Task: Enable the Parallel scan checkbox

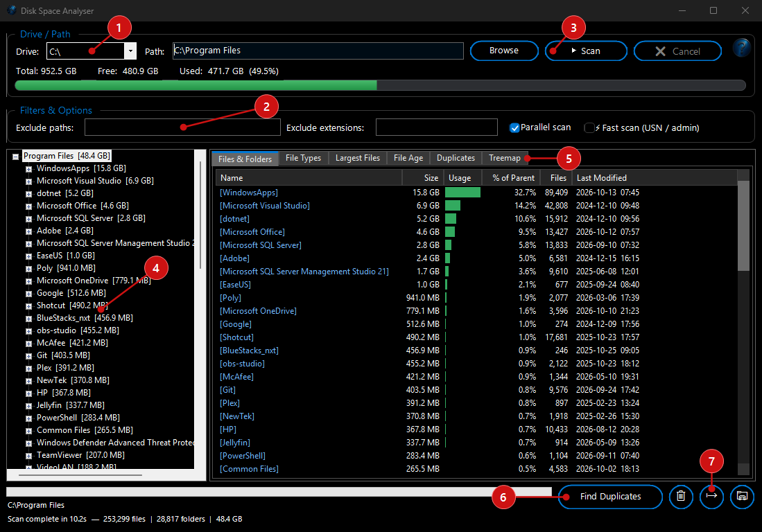Action: [x=514, y=127]
